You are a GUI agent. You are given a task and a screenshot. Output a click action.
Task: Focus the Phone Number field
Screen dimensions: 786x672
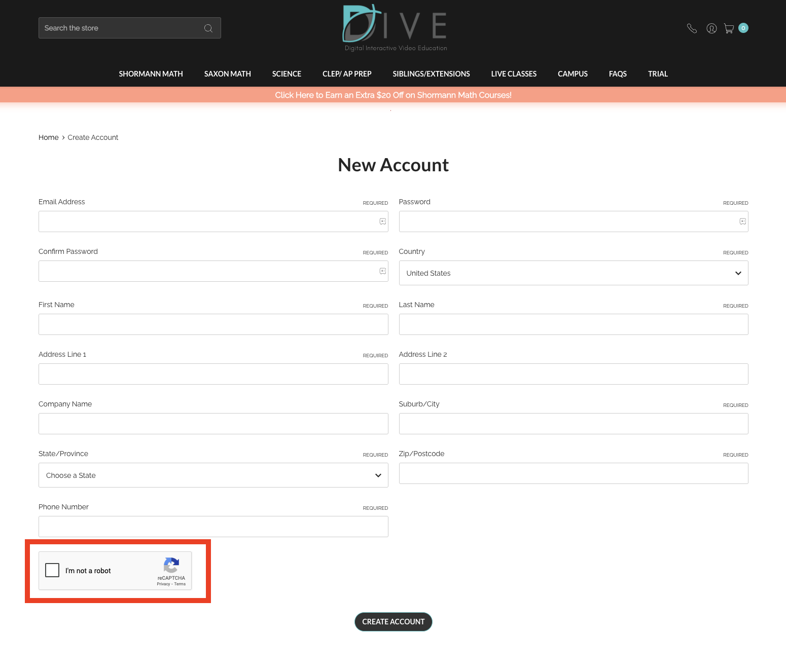click(213, 527)
